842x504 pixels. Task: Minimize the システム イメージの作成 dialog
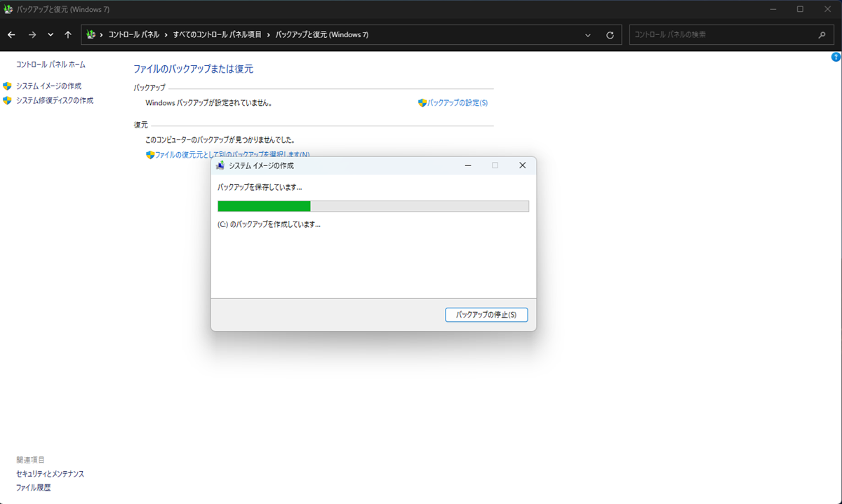(x=468, y=165)
